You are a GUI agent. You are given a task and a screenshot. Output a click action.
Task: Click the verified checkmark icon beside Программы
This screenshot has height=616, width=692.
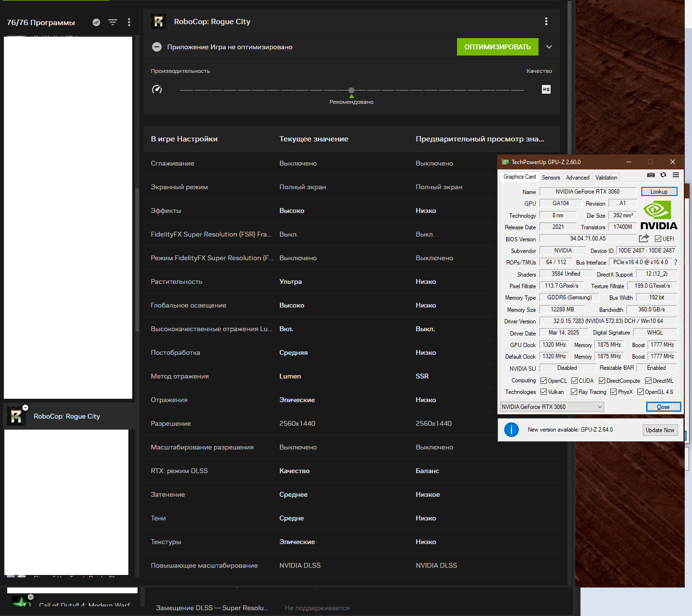click(x=97, y=22)
